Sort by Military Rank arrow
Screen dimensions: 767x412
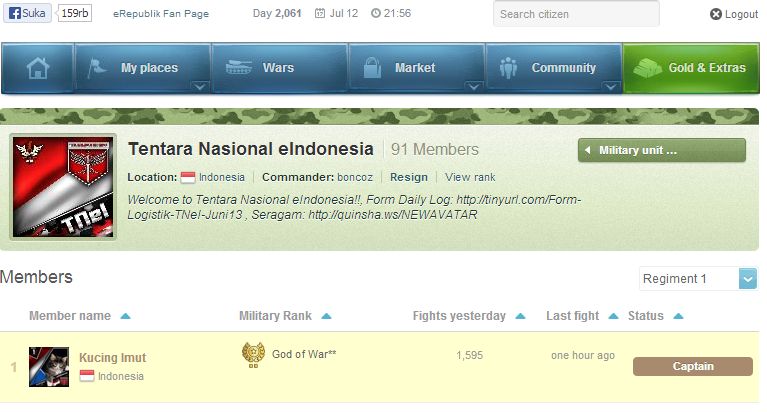pos(326,316)
